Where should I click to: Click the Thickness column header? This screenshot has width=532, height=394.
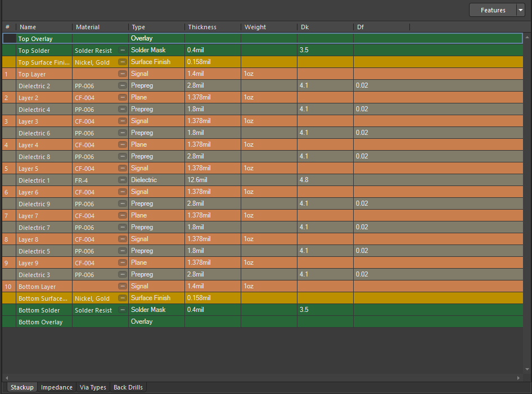213,27
